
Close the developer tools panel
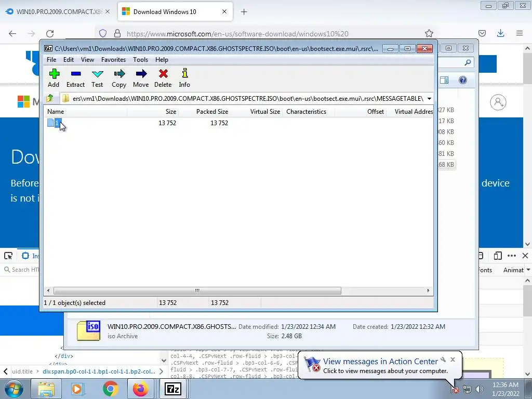[525, 256]
